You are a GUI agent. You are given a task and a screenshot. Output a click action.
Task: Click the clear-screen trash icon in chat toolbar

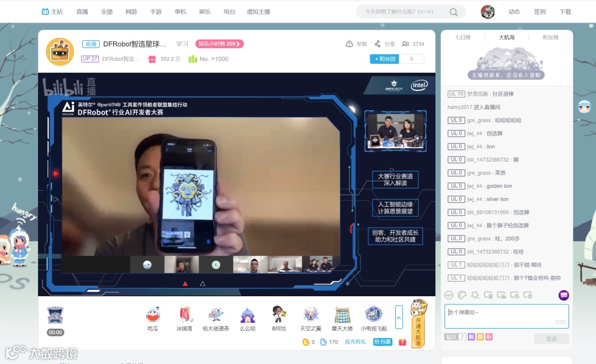click(x=488, y=295)
